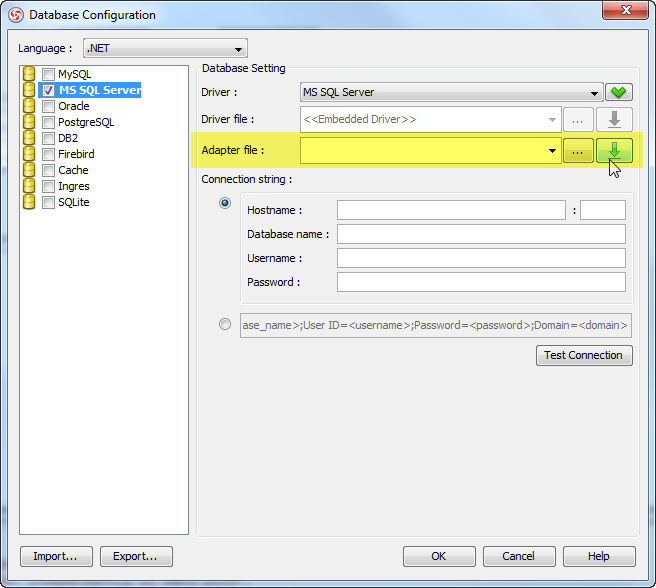The height and width of the screenshot is (588, 656).
Task: Open the Adapter file dropdown
Action: pos(430,151)
